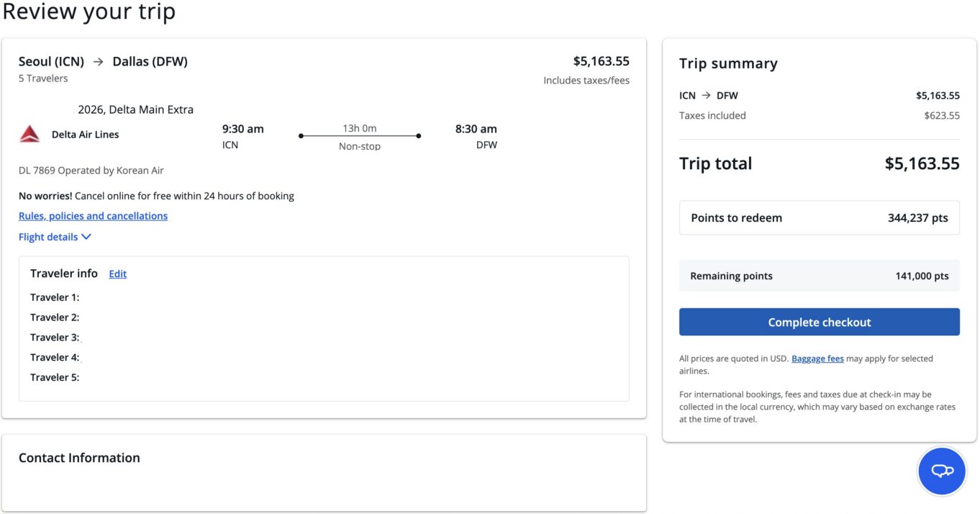The height and width of the screenshot is (514, 980).
Task: Expand Flight details chevron
Action: point(86,237)
